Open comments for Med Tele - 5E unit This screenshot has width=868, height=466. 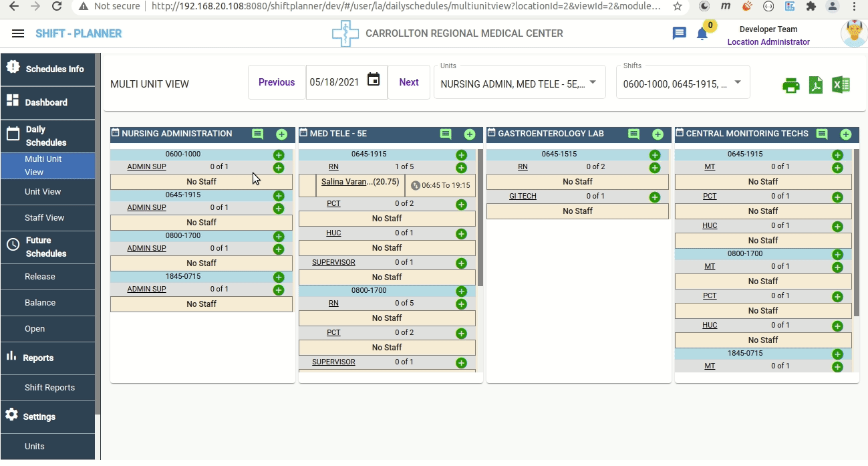(x=446, y=134)
